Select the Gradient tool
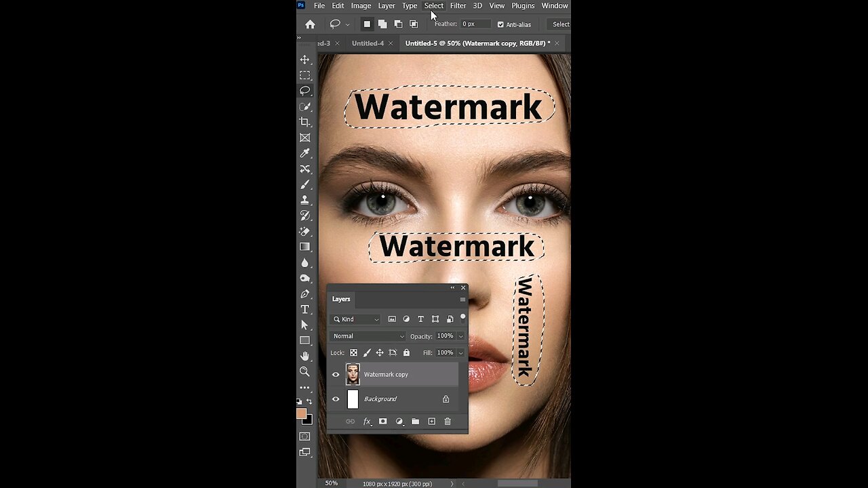This screenshot has width=868, height=488. point(305,247)
